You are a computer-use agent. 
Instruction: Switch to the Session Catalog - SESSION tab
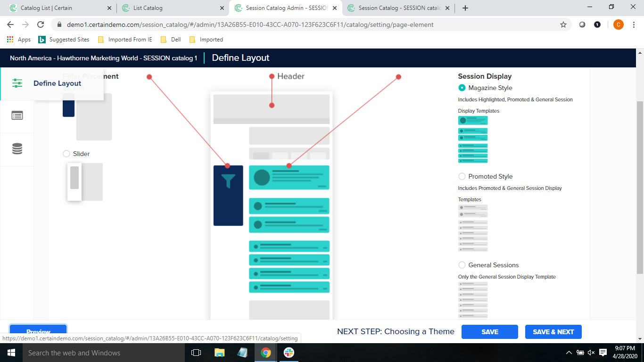(x=400, y=8)
